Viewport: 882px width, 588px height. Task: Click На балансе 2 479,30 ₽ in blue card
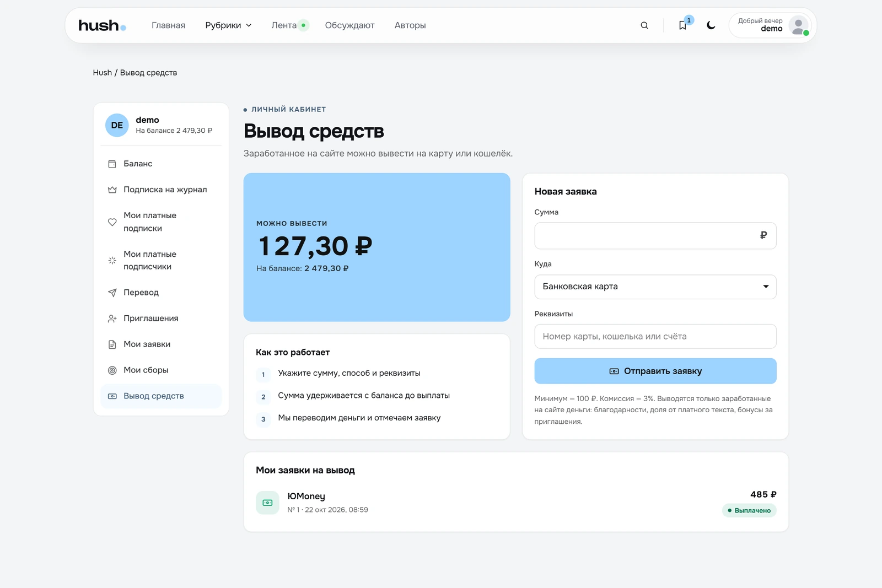pyautogui.click(x=302, y=268)
